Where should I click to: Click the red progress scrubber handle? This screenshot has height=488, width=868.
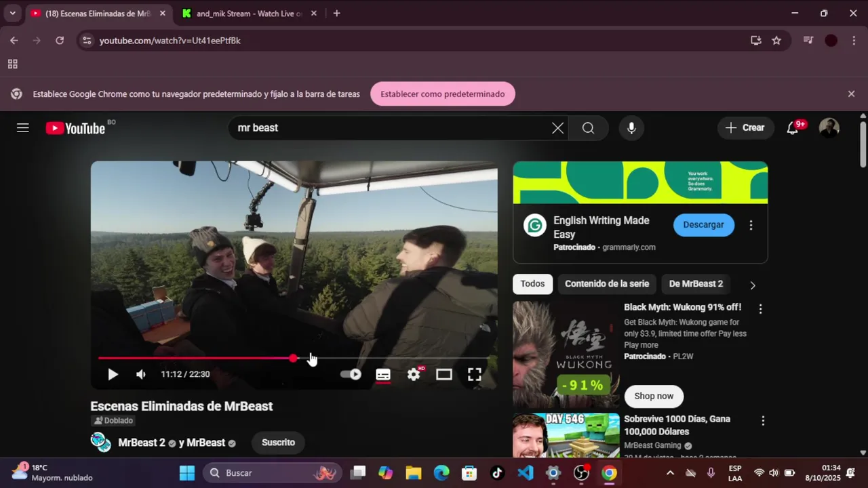pos(293,358)
